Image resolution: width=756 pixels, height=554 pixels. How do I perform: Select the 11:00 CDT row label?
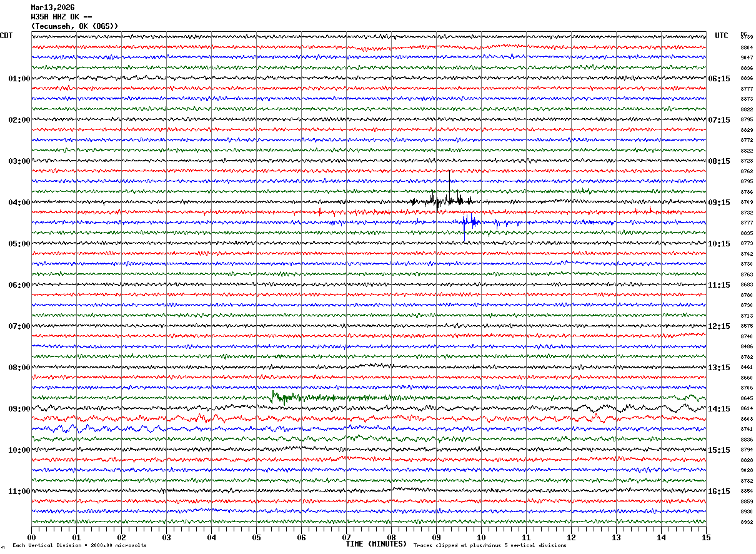(x=19, y=491)
